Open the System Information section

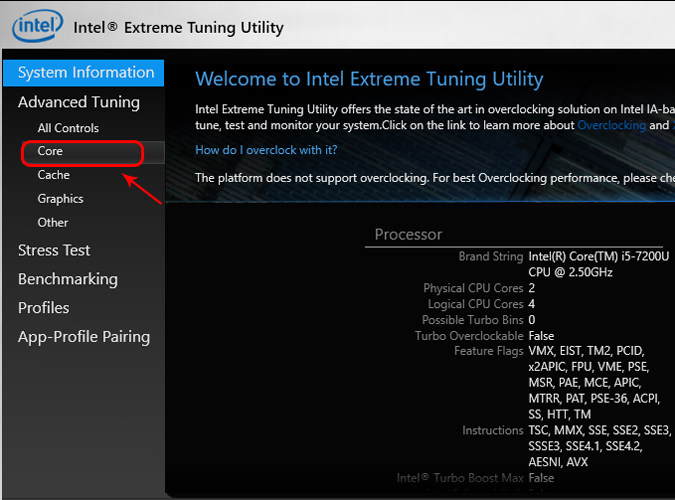tap(84, 73)
